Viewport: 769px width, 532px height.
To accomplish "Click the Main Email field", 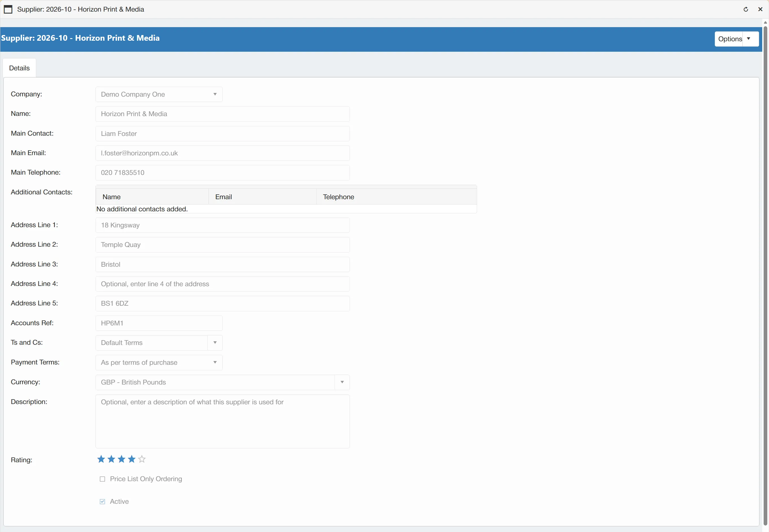I will [223, 153].
